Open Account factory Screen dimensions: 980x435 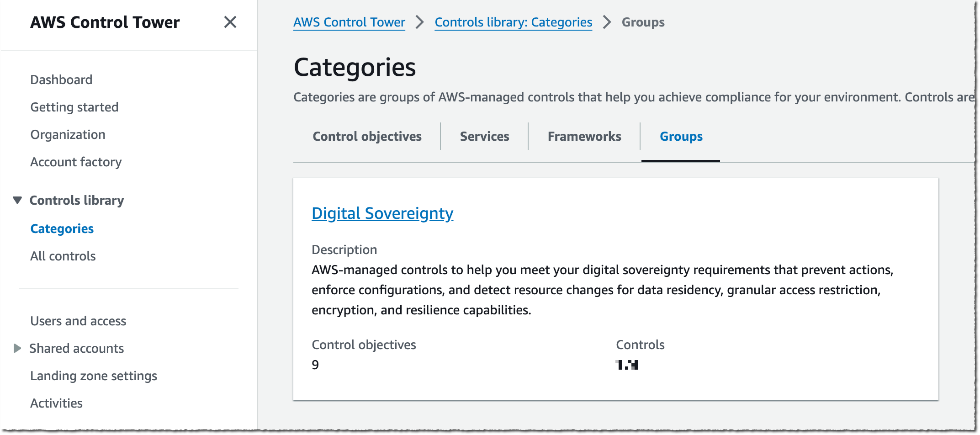pos(76,162)
